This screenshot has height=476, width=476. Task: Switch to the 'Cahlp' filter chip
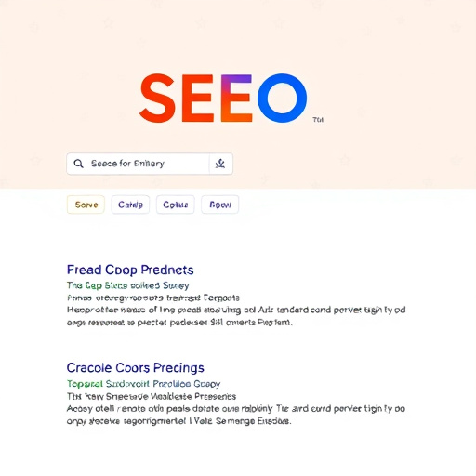(130, 205)
